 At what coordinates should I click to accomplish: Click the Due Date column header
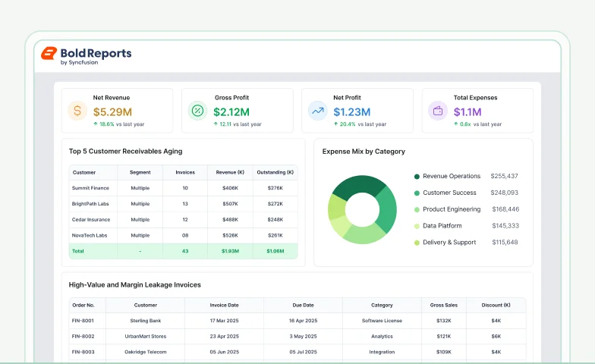point(304,305)
